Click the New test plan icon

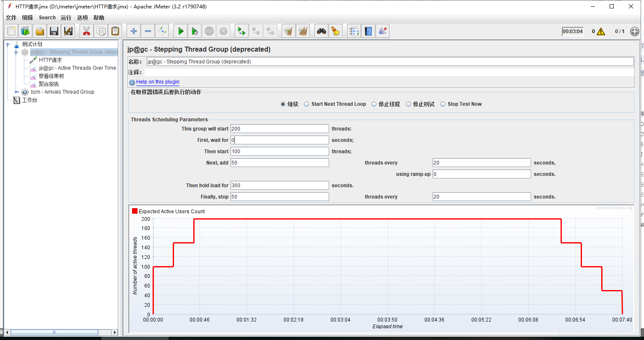coord(11,31)
